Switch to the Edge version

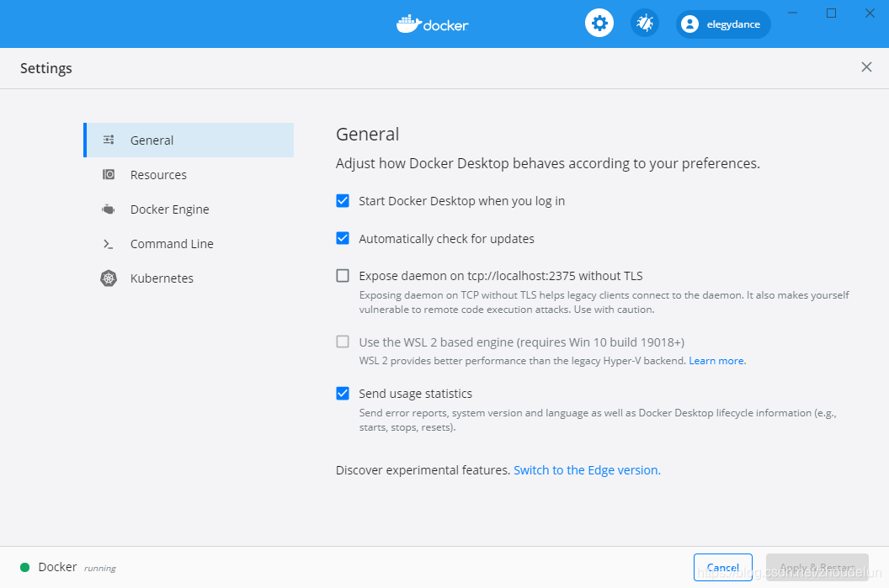(586, 469)
